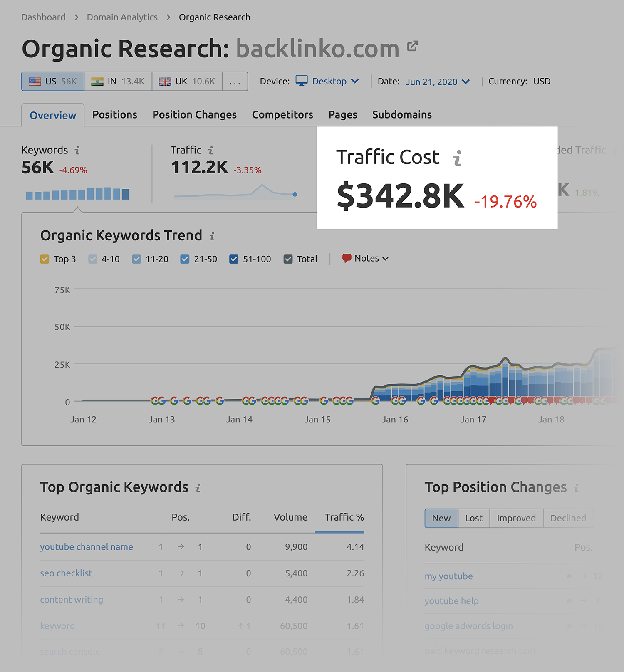Open the Subdomains tab

point(402,115)
